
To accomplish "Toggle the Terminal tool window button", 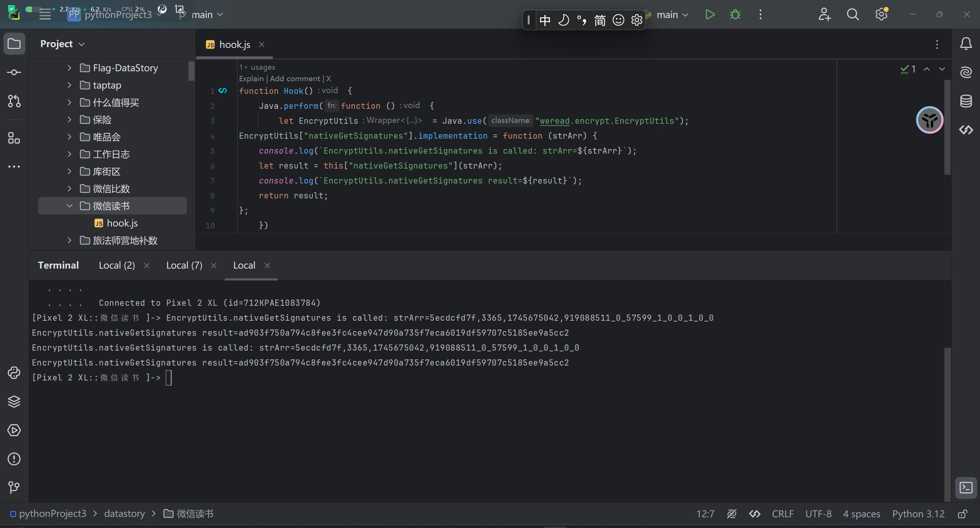I will point(966,488).
